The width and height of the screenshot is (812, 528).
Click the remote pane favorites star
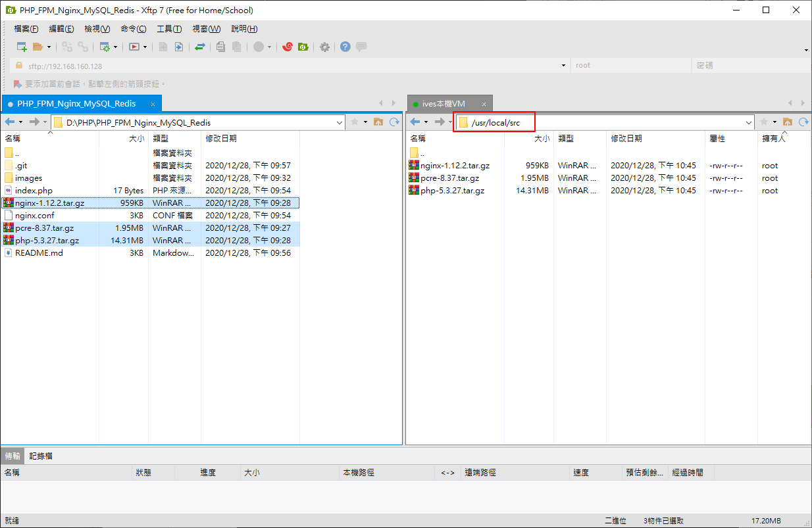tap(764, 122)
